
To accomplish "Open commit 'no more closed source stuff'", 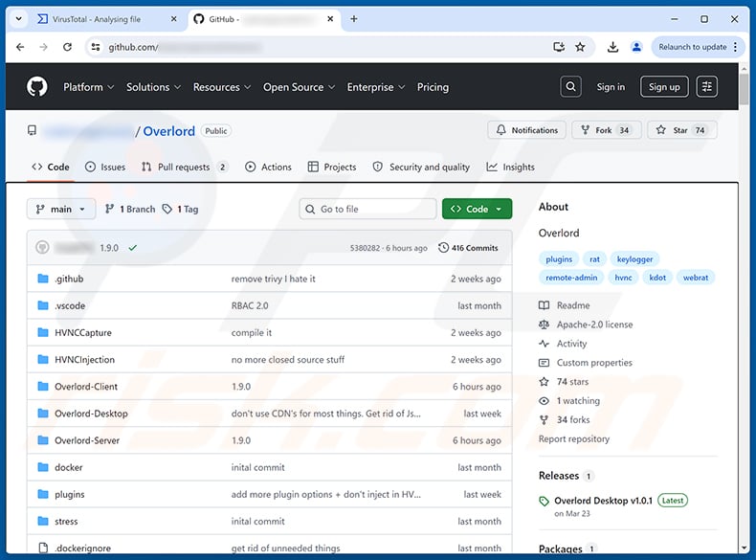I will 288,360.
